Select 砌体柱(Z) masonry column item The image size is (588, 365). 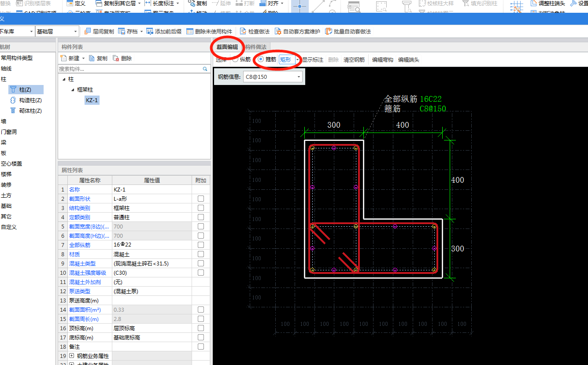(x=26, y=111)
